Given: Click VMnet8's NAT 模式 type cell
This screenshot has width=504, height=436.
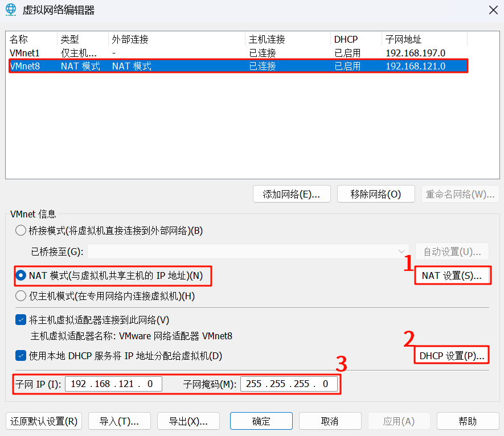Looking at the screenshot, I should (80, 66).
